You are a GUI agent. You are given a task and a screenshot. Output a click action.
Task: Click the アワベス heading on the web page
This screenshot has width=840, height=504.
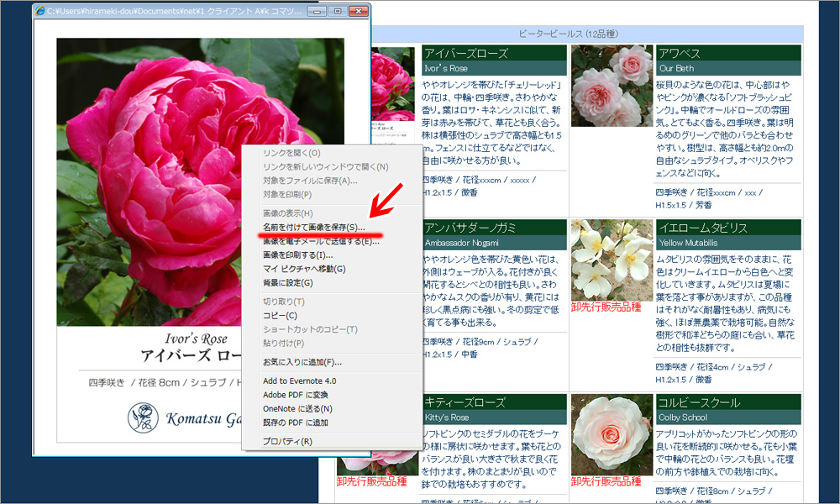[x=680, y=54]
